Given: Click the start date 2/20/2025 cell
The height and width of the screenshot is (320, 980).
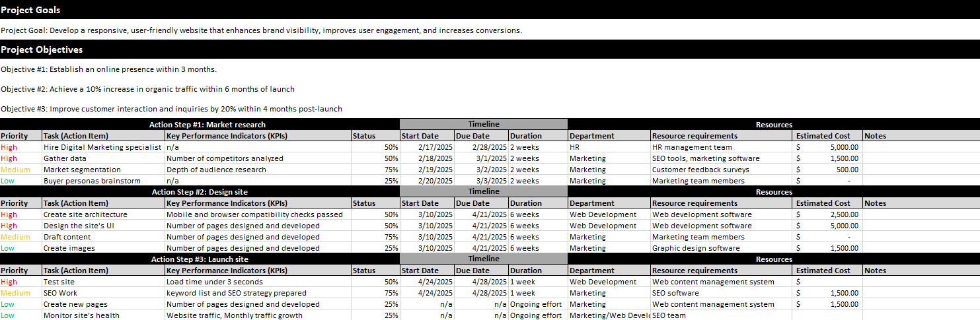Looking at the screenshot, I should pos(427,181).
